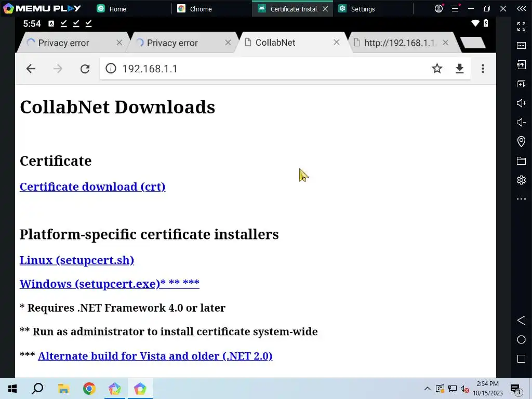Viewport: 532px width, 399px height.
Task: Download Linux (setupcert.sh) installer
Action: pyautogui.click(x=77, y=260)
